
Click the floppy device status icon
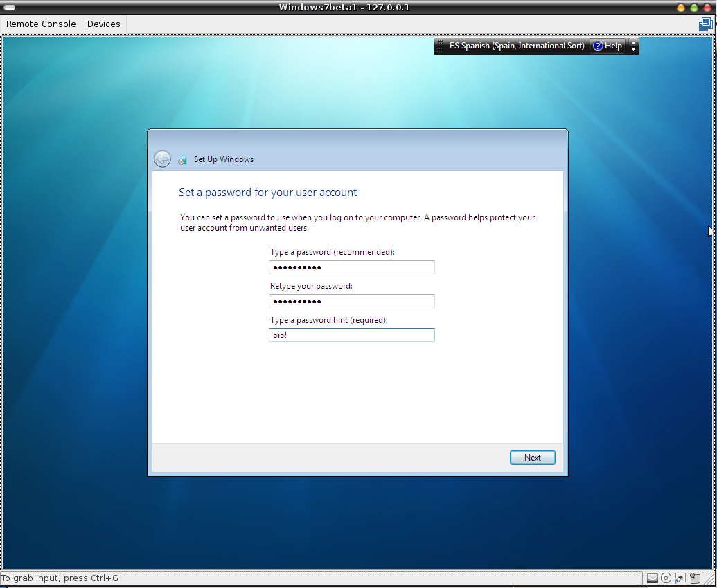(695, 578)
